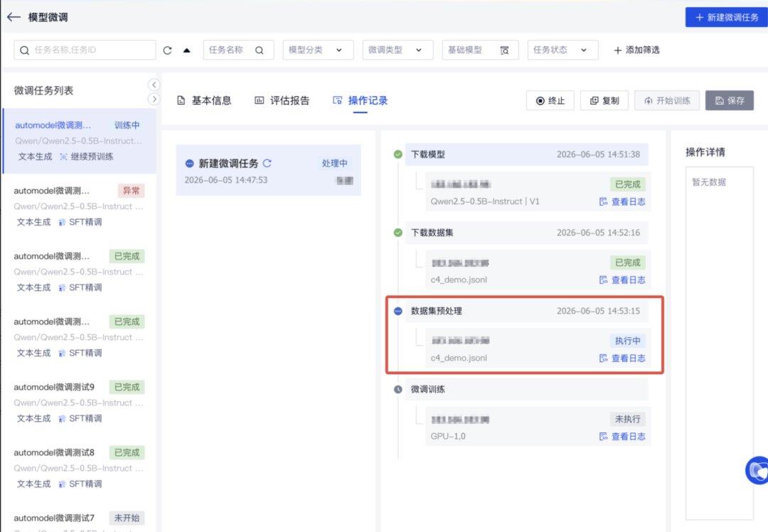The width and height of the screenshot is (768, 532).
Task: Switch to the 基本信息 tab
Action: point(204,100)
